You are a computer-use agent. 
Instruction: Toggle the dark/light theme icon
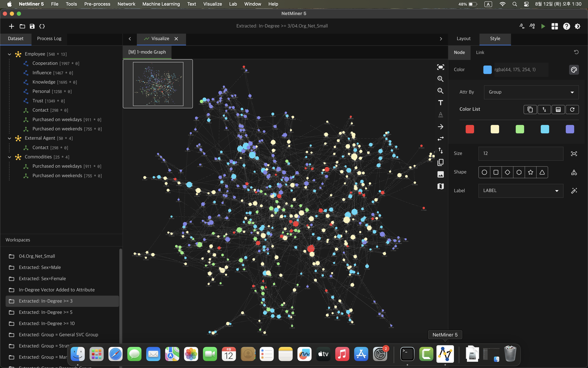point(577,26)
